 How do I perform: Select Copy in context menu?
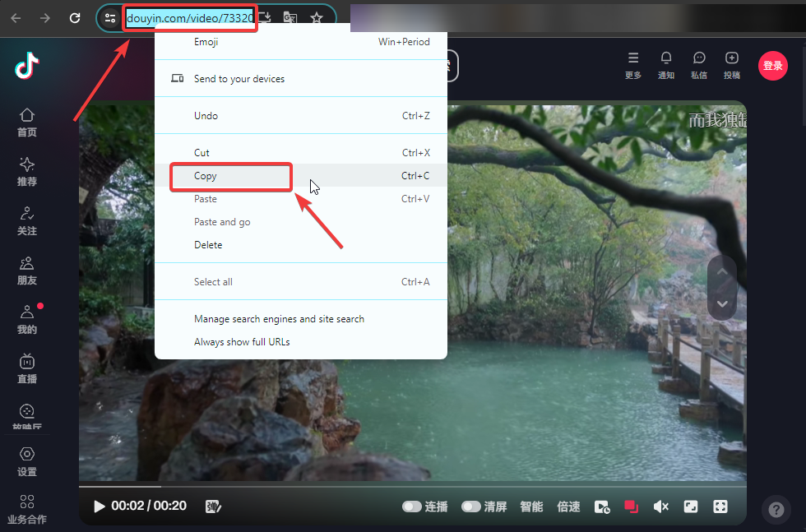pyautogui.click(x=301, y=176)
